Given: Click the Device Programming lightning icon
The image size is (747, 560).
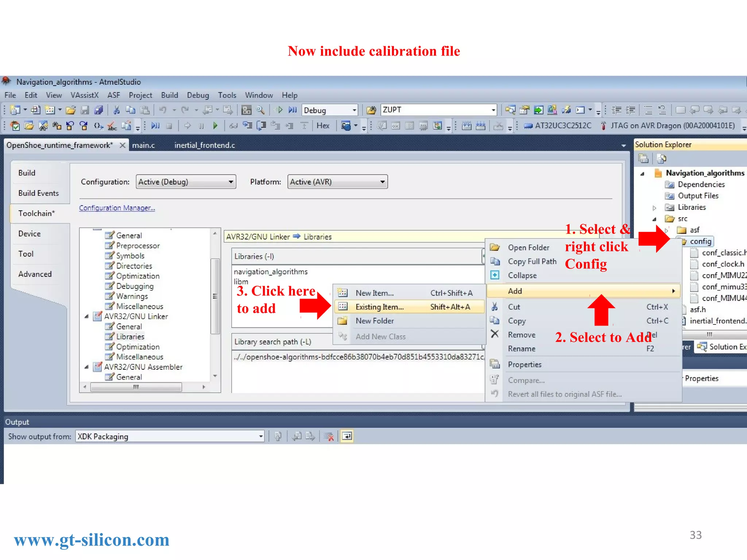Looking at the screenshot, I should (566, 110).
